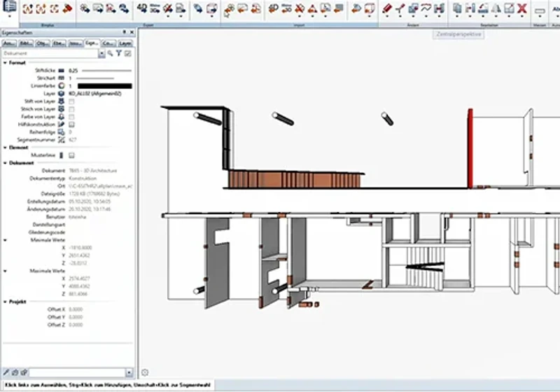Click the copy documents icon in edit group
Viewport: 560px width, 392px height.
[x=457, y=8]
